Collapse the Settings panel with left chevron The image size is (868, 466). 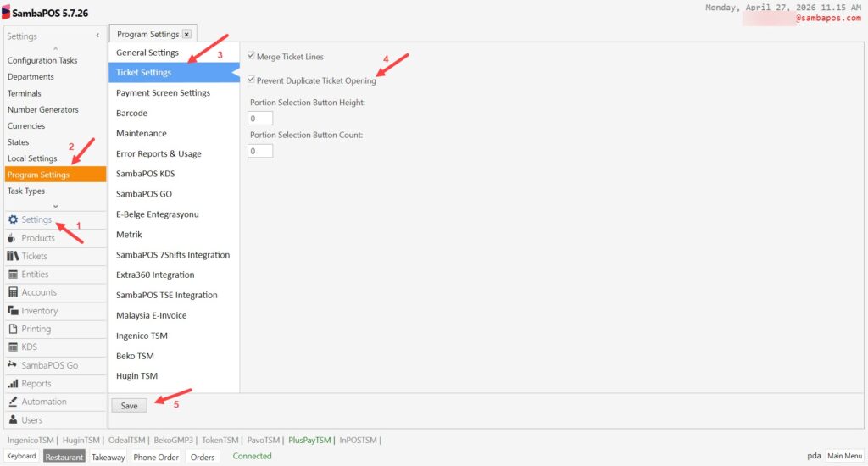coord(97,36)
